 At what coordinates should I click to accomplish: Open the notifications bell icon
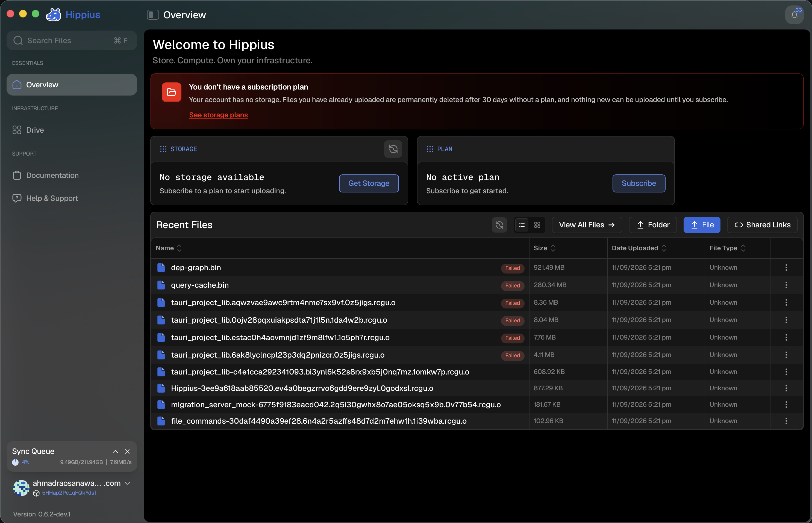click(794, 15)
